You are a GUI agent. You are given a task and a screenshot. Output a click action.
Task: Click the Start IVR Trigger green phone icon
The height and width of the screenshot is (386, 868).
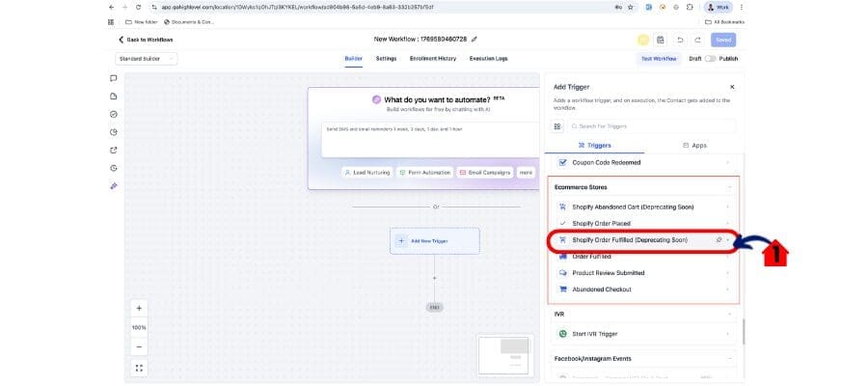pyautogui.click(x=562, y=334)
